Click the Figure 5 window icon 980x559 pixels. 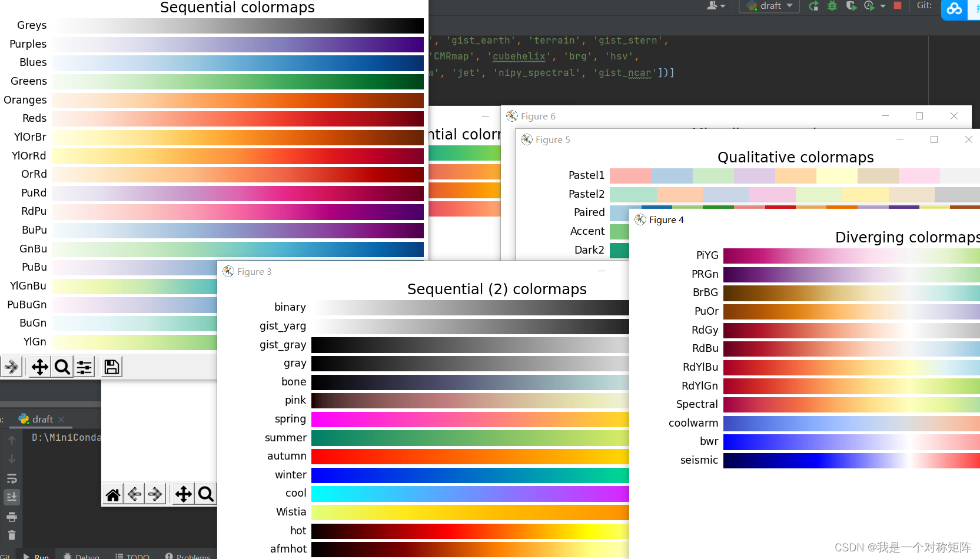tap(527, 139)
